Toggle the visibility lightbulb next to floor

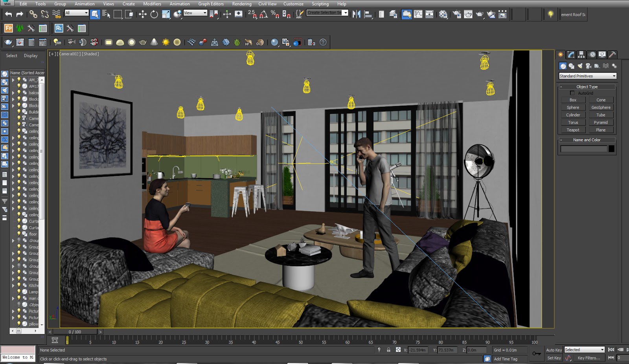(x=19, y=234)
